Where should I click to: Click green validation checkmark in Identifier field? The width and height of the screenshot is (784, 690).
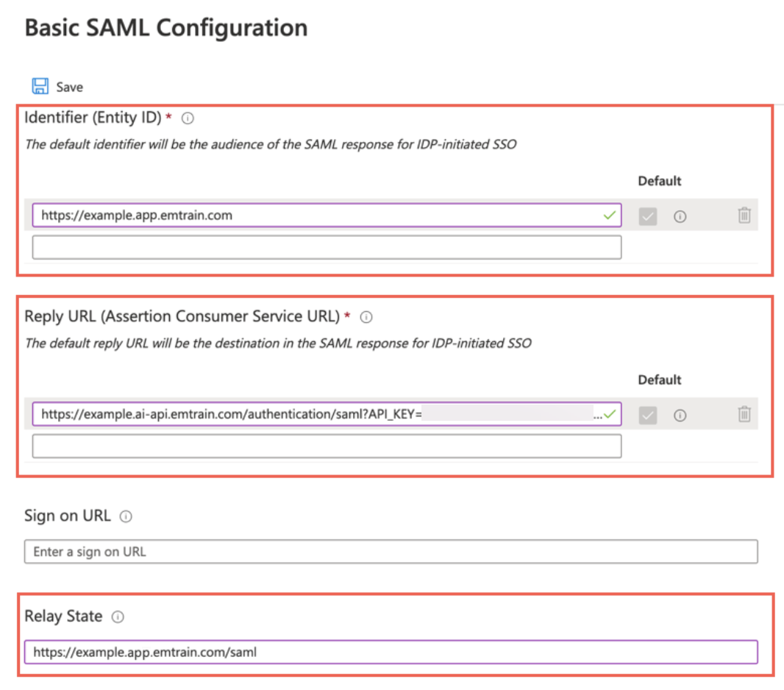(608, 216)
